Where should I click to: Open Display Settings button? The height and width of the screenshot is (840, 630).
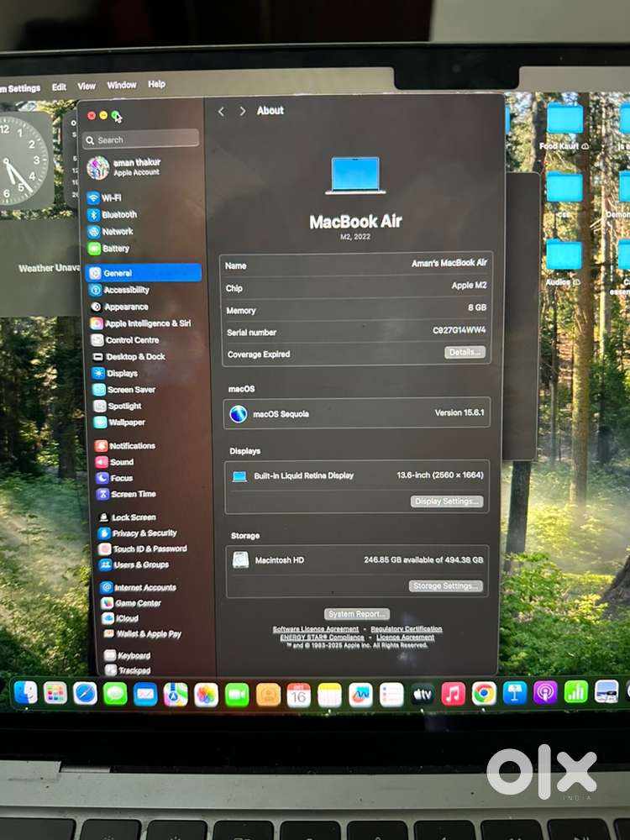pos(447,501)
